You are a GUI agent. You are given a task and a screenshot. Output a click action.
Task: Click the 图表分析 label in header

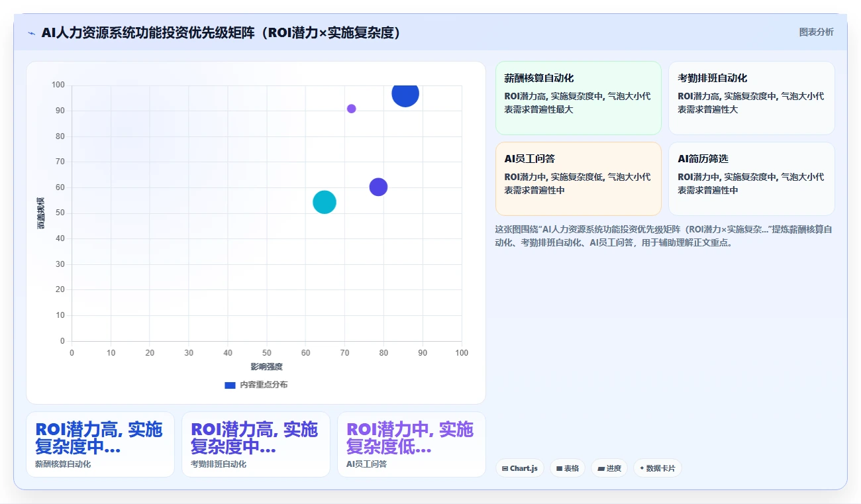[816, 32]
